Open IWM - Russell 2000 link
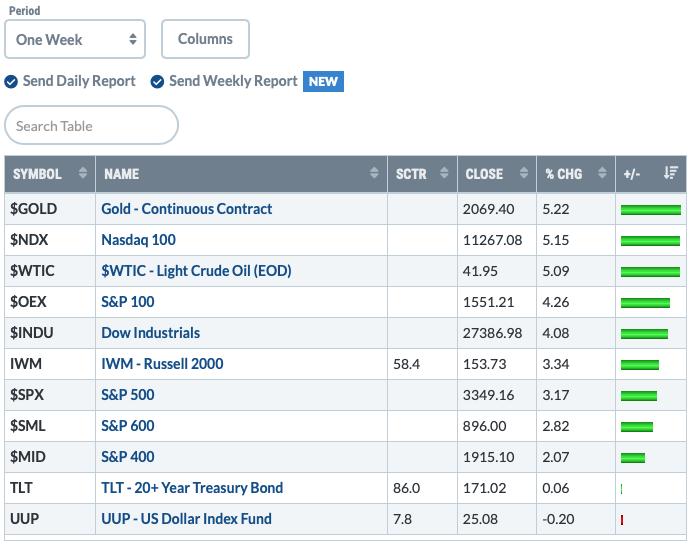694x546 pixels. click(162, 364)
